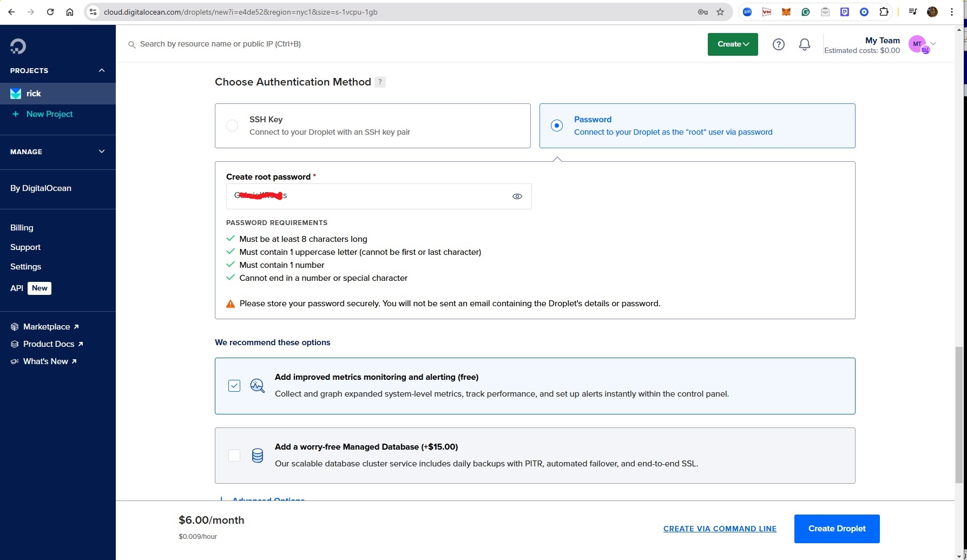Image resolution: width=967 pixels, height=560 pixels.
Task: Click the Managed Database cylinder icon
Action: 258,456
